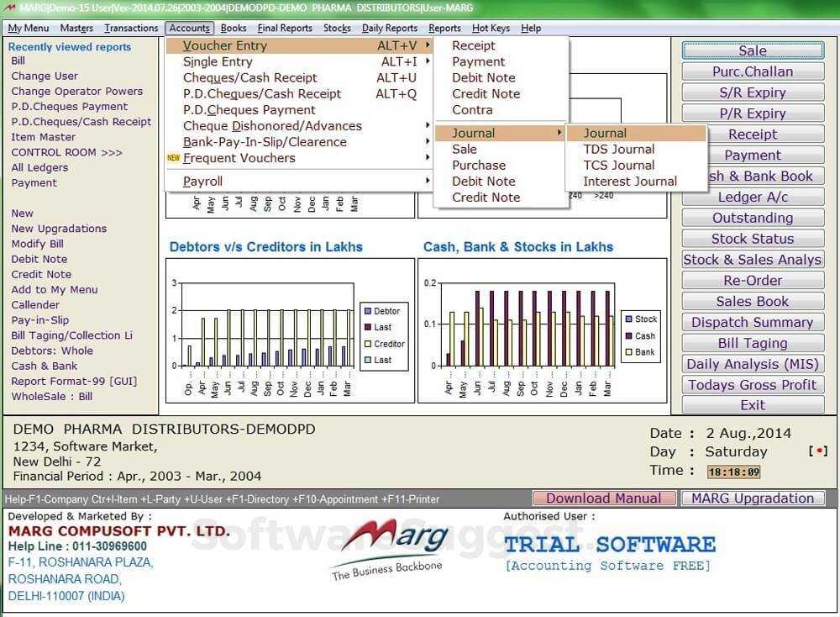Viewport: 840px width, 617px height.
Task: Click the Time field showing 18:18:09
Action: pyautogui.click(x=730, y=471)
